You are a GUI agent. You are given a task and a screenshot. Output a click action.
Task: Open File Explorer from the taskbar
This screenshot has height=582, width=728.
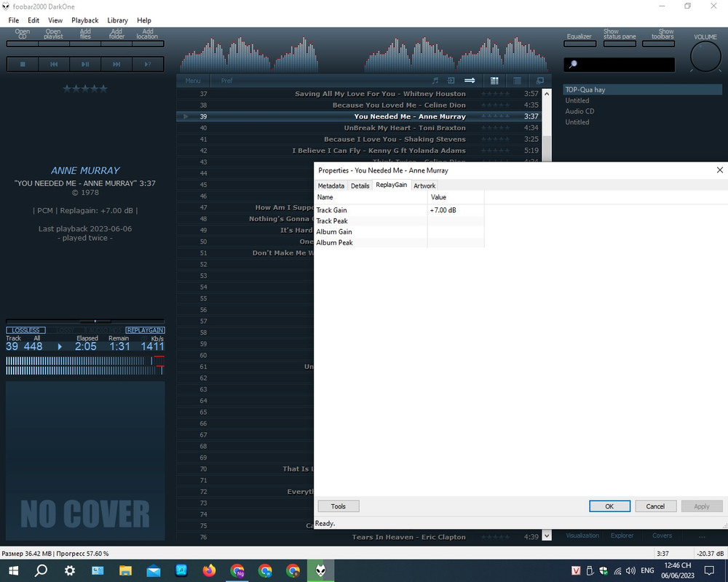(x=125, y=570)
